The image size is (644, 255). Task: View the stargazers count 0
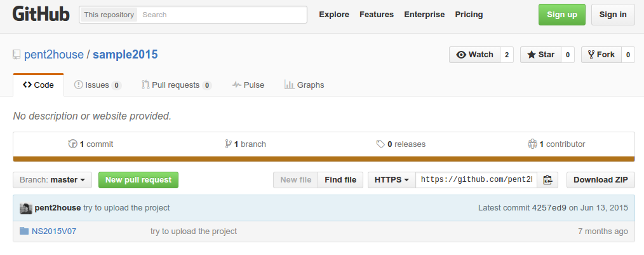(x=568, y=55)
